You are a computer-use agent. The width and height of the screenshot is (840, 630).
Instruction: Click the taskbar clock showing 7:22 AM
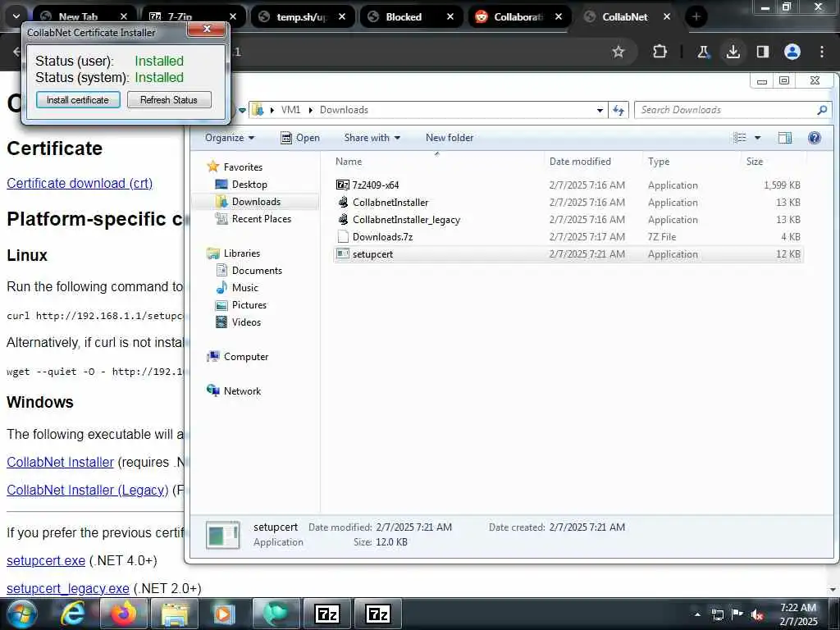pyautogui.click(x=798, y=614)
